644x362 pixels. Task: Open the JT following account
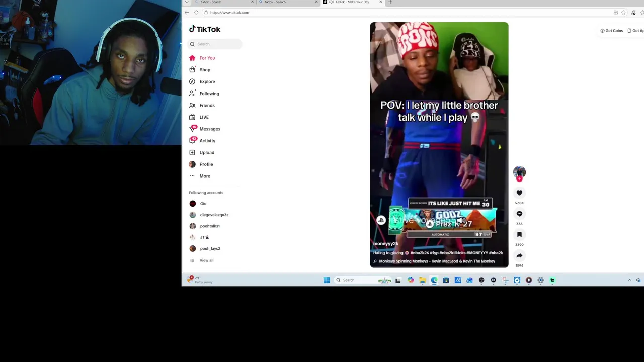click(199, 237)
